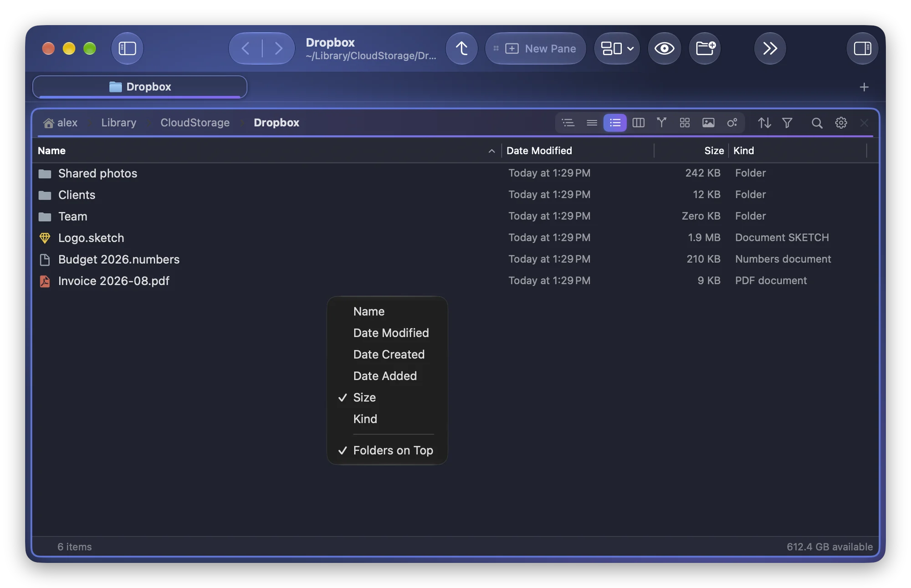911x588 pixels.
Task: Switch to compact list view
Action: pos(592,123)
